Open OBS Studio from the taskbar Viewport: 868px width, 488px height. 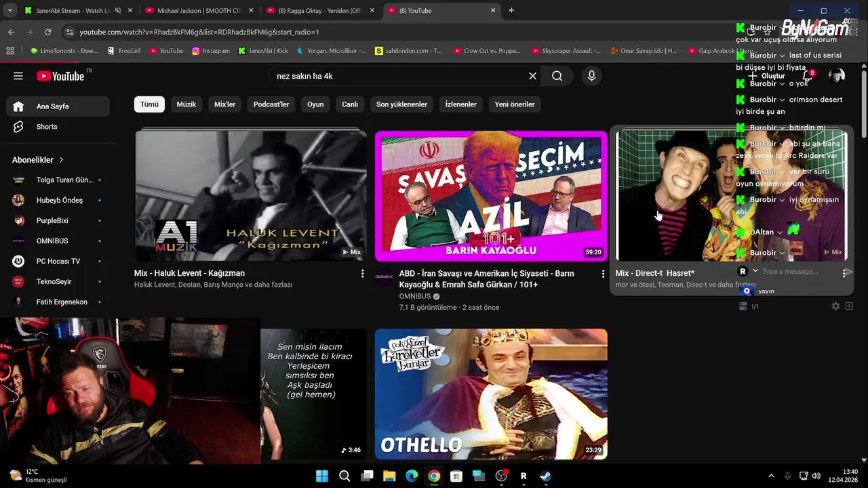click(501, 476)
